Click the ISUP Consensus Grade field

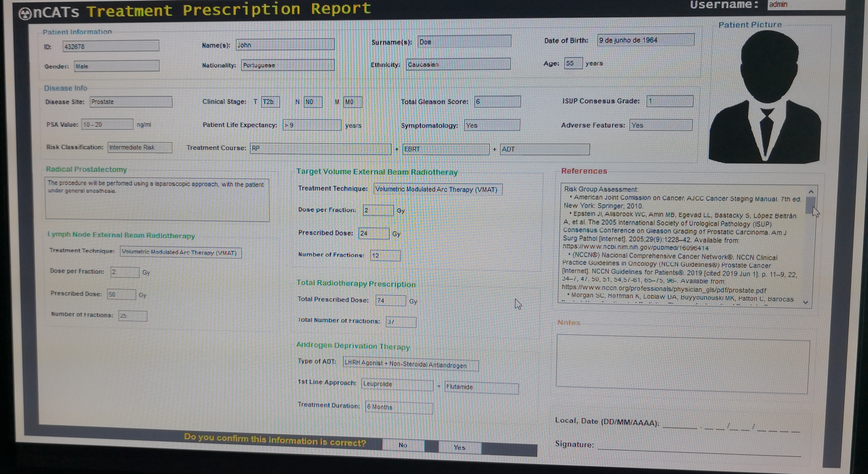tap(670, 101)
